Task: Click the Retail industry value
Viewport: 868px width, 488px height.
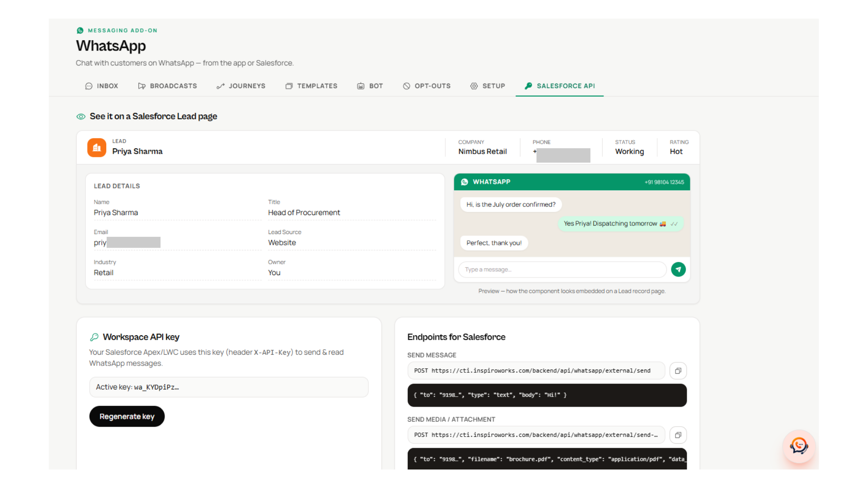Action: click(104, 272)
